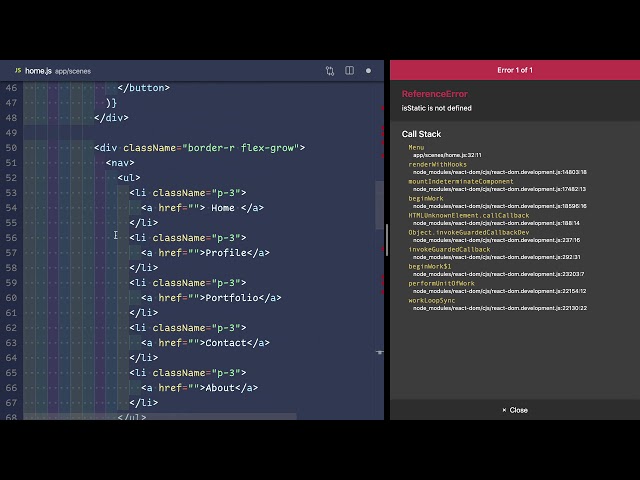Image resolution: width=640 pixels, height=480 pixels.
Task: Click the 'Error 1 of 1' header
Action: 515,70
